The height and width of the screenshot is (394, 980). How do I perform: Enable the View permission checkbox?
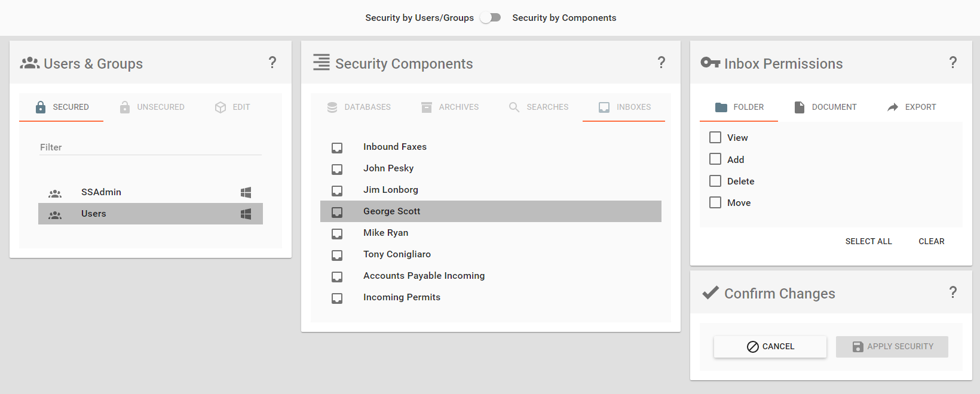click(715, 138)
